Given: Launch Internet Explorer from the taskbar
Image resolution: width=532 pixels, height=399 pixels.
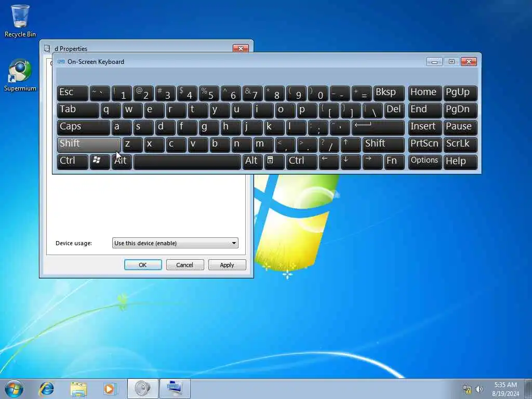Looking at the screenshot, I should tap(46, 389).
